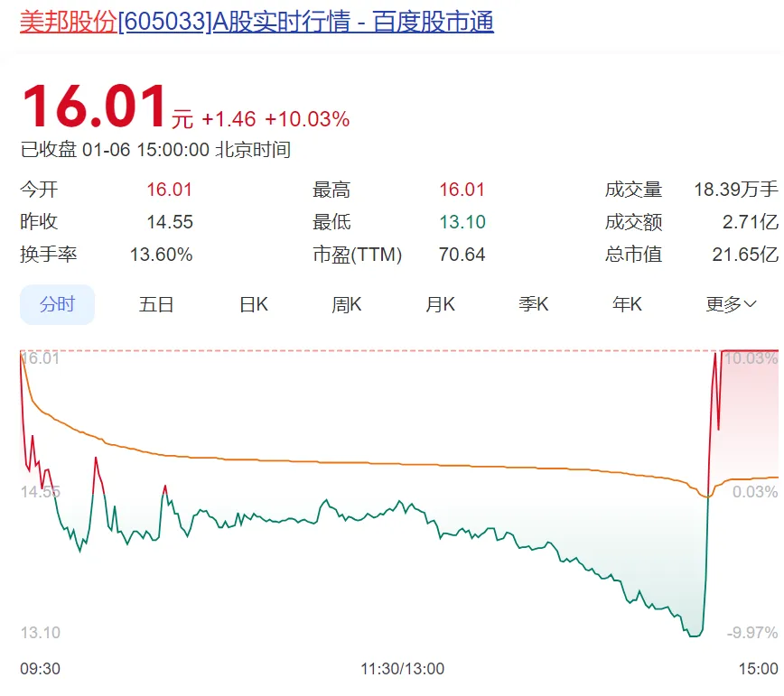
Task: Open the 月K monthly chart tab
Action: (440, 304)
